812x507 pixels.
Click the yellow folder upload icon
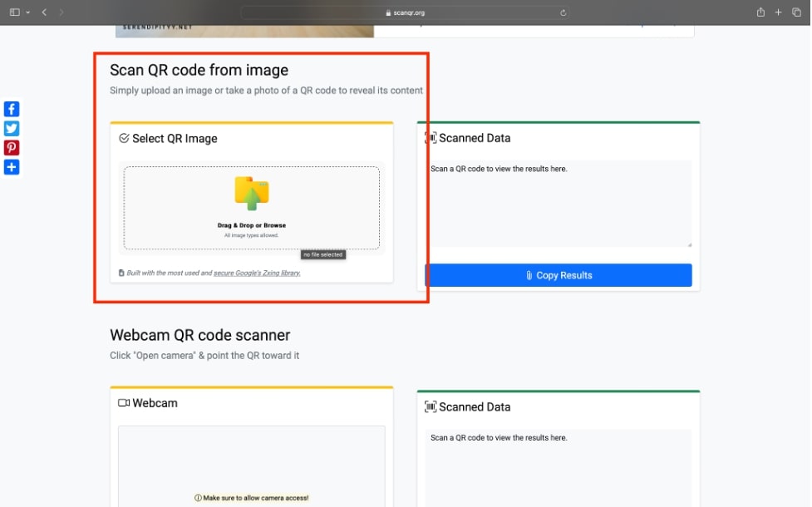click(251, 194)
